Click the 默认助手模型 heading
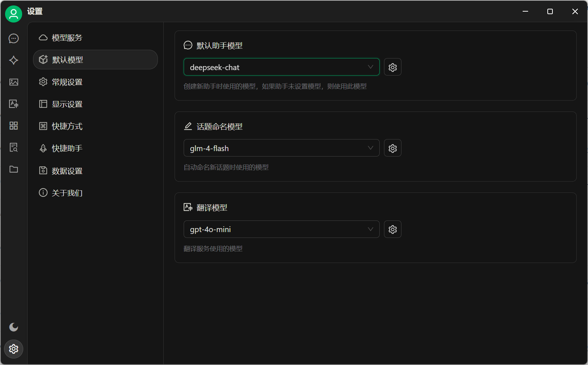 [x=220, y=46]
